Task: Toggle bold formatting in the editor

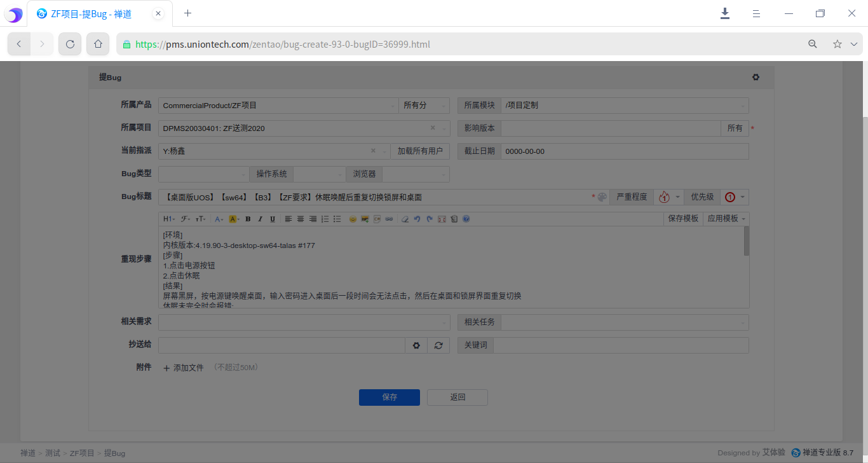Action: [x=248, y=219]
